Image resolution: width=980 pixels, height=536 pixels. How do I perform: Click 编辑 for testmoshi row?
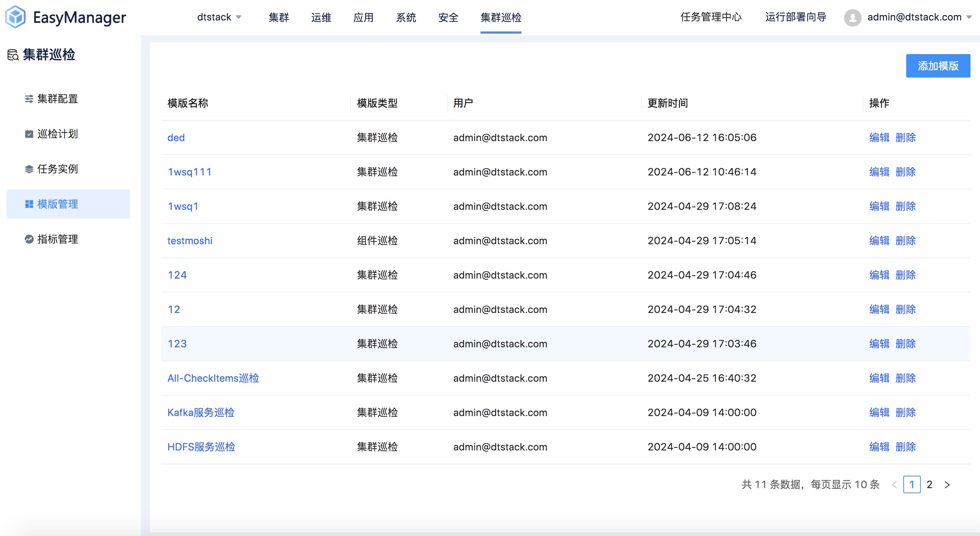tap(879, 241)
